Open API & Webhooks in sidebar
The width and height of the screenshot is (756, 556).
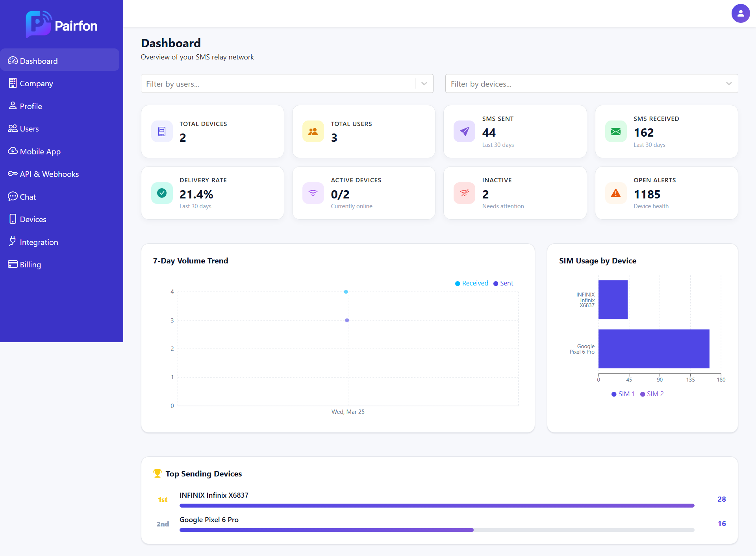49,174
